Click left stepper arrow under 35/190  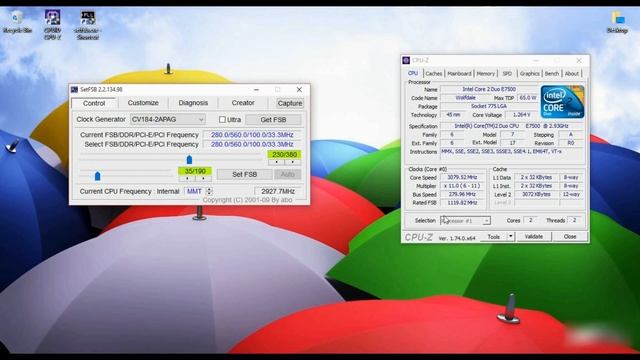(187, 178)
